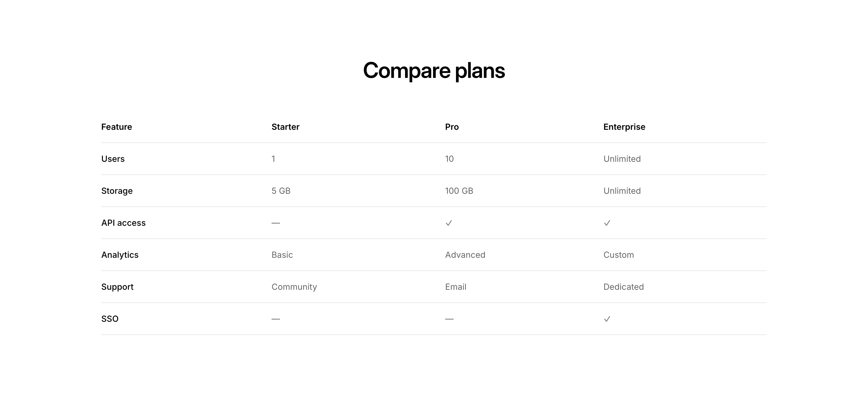This screenshot has height=393, width=868.
Task: Click the Feature column header
Action: (x=117, y=127)
